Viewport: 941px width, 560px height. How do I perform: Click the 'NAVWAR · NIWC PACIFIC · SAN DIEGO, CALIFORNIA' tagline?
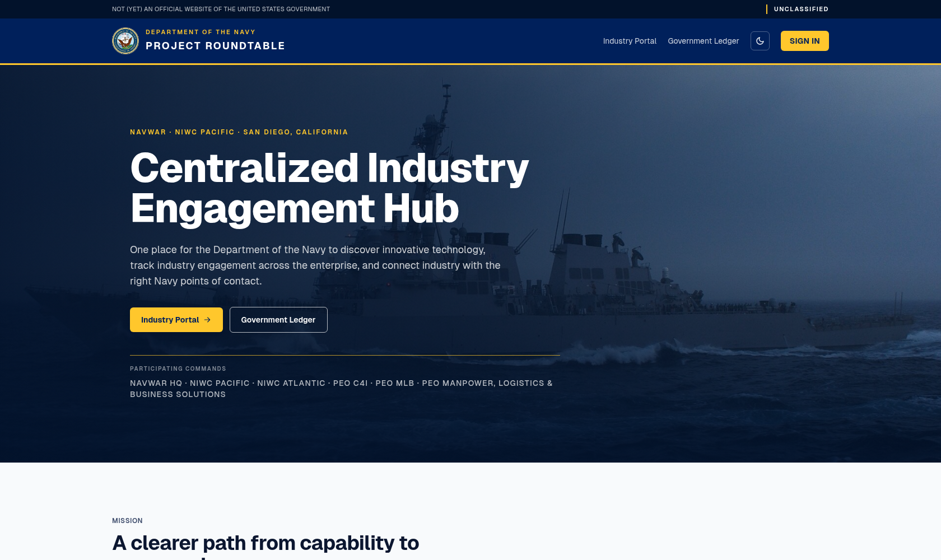coord(239,132)
